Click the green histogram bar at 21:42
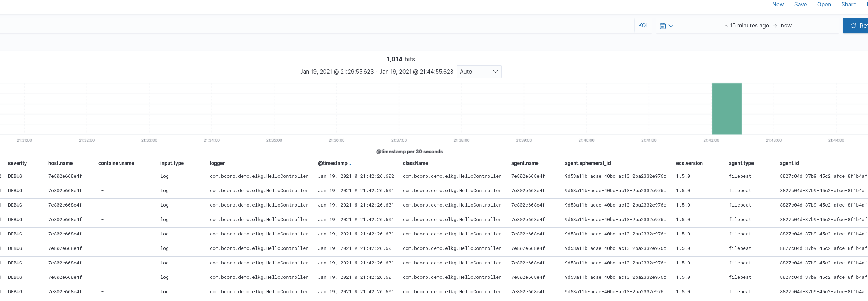 click(727, 109)
